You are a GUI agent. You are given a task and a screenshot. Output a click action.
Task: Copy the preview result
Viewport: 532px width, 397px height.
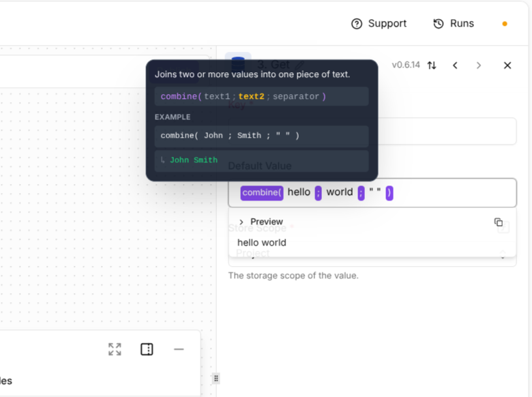(x=499, y=222)
